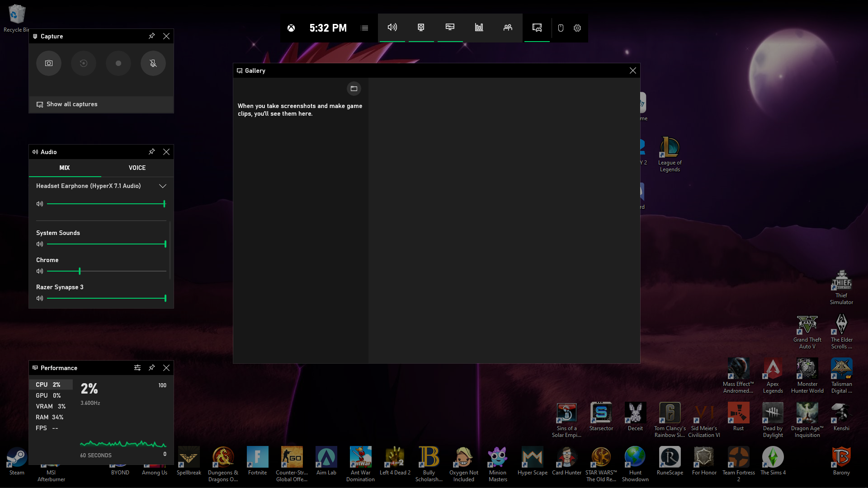Open Rust desktop shortcut

tap(738, 417)
